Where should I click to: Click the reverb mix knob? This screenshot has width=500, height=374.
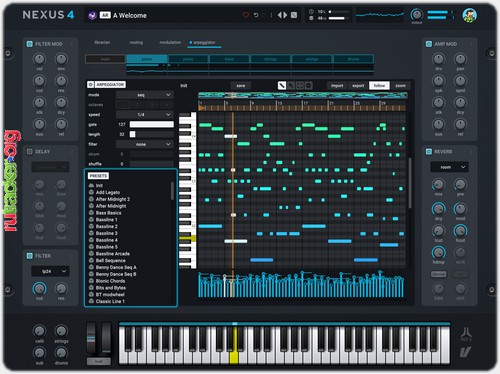coord(438,184)
